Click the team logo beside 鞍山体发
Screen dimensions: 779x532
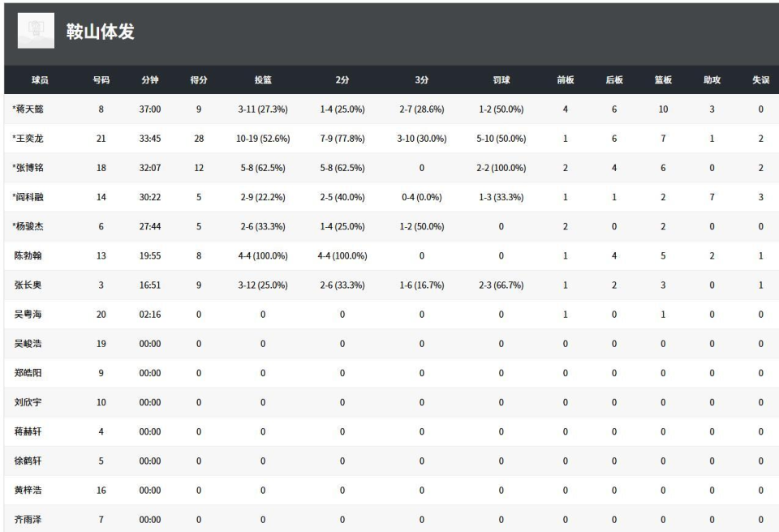point(36,31)
